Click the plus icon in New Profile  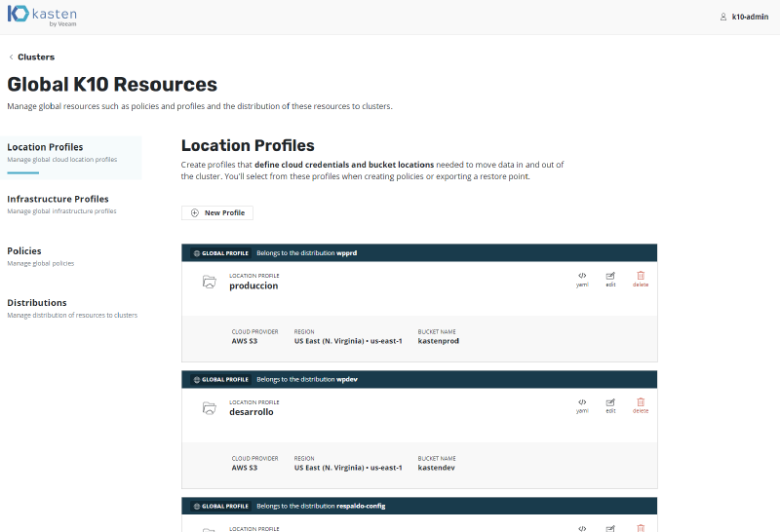coord(195,212)
